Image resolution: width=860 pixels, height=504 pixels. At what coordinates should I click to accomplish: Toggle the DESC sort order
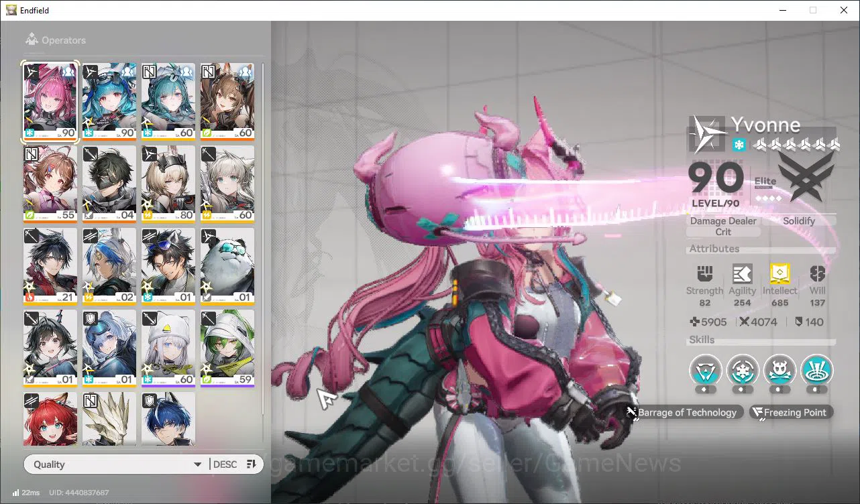pos(235,464)
